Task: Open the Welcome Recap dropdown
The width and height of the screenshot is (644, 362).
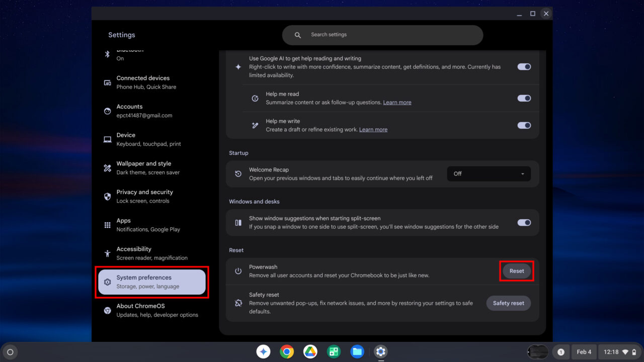Action: pos(488,173)
